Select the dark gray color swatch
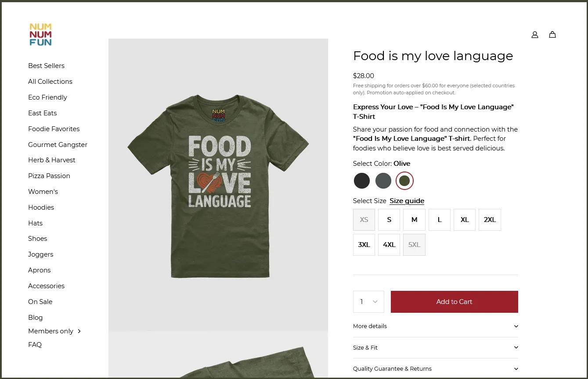588x379 pixels. point(383,181)
